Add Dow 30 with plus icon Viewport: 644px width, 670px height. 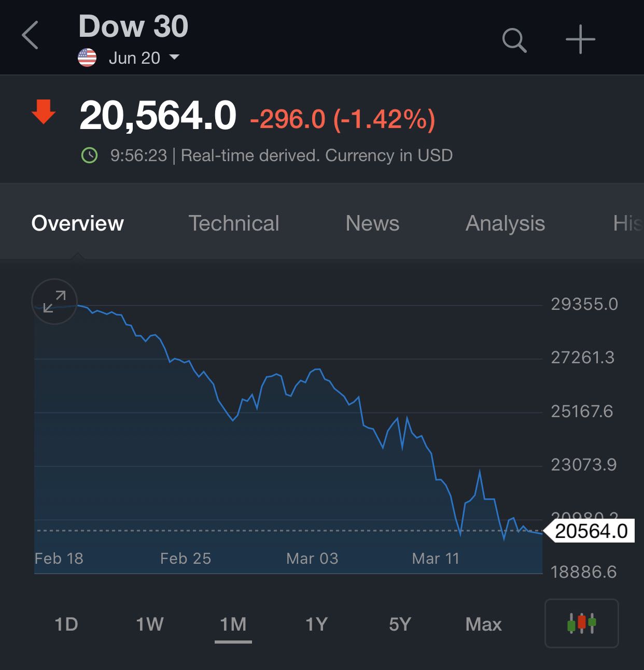point(580,39)
